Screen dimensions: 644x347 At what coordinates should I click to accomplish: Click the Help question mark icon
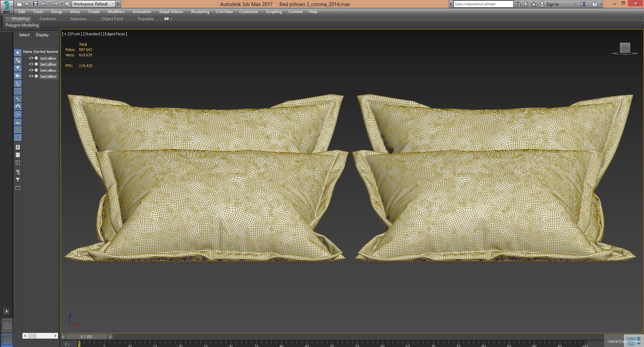pos(595,4)
